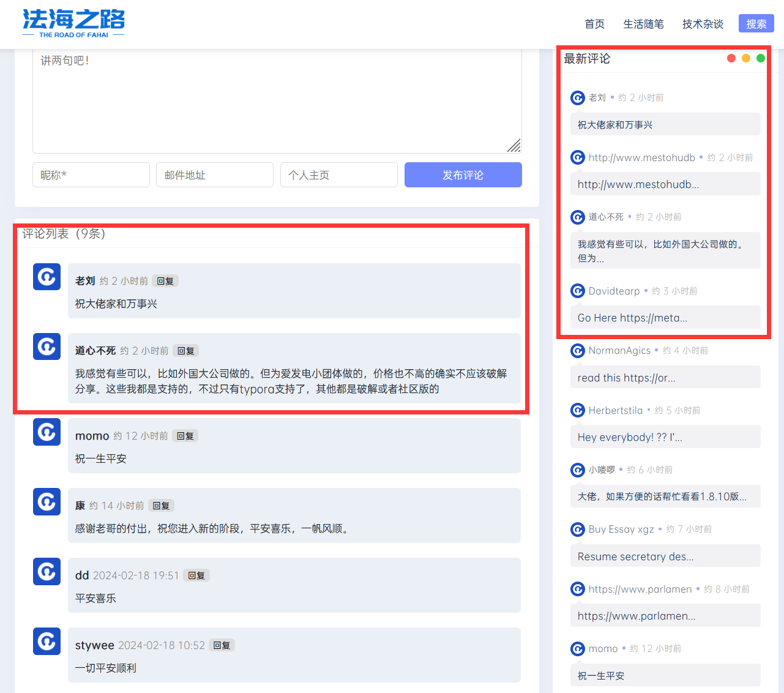
Task: Switch to the 技术杂谈 section
Action: coord(703,23)
